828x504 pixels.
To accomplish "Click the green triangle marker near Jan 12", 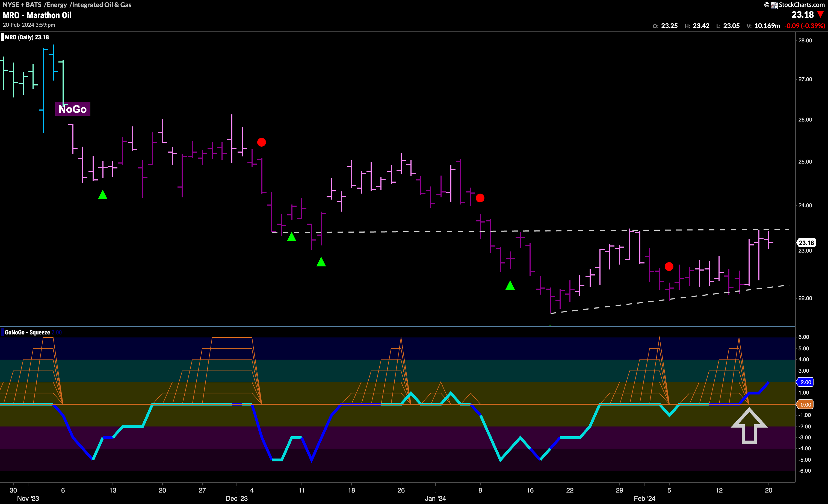I will [x=510, y=285].
